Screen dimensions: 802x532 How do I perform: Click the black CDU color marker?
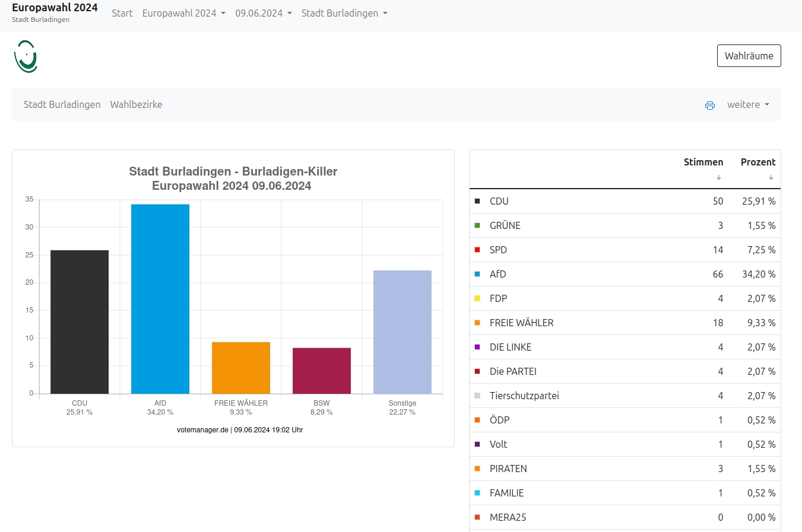click(477, 201)
